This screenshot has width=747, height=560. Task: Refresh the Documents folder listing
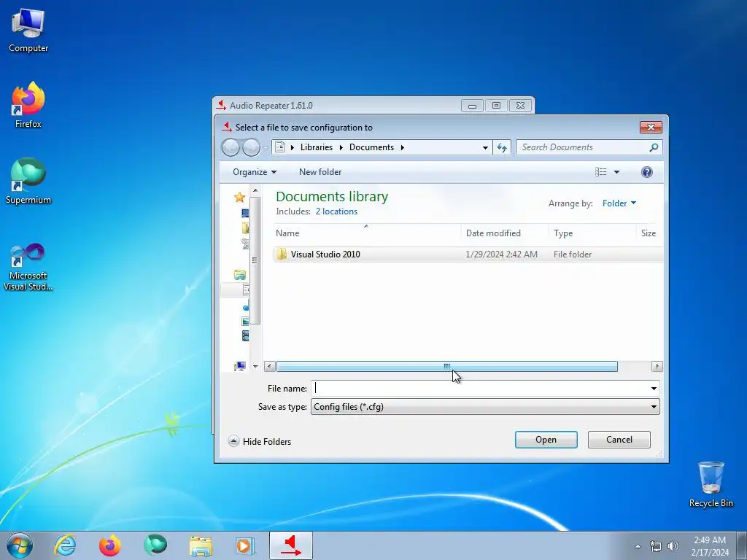502,147
